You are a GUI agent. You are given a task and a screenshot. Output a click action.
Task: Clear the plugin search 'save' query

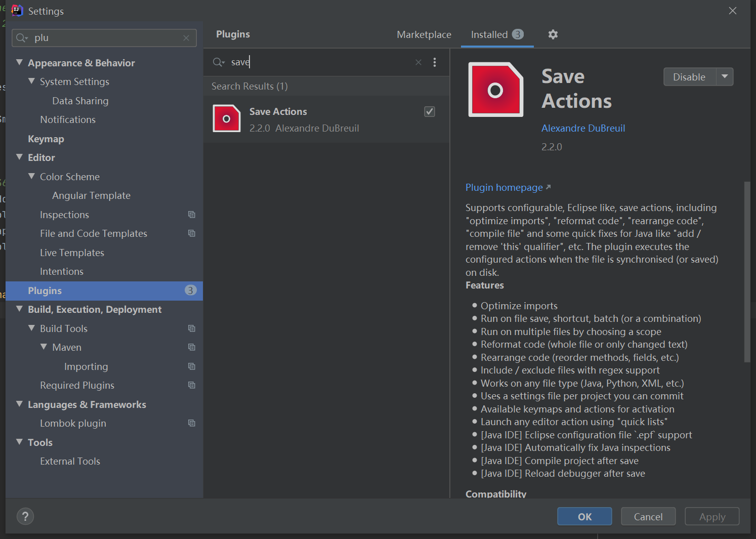(418, 62)
